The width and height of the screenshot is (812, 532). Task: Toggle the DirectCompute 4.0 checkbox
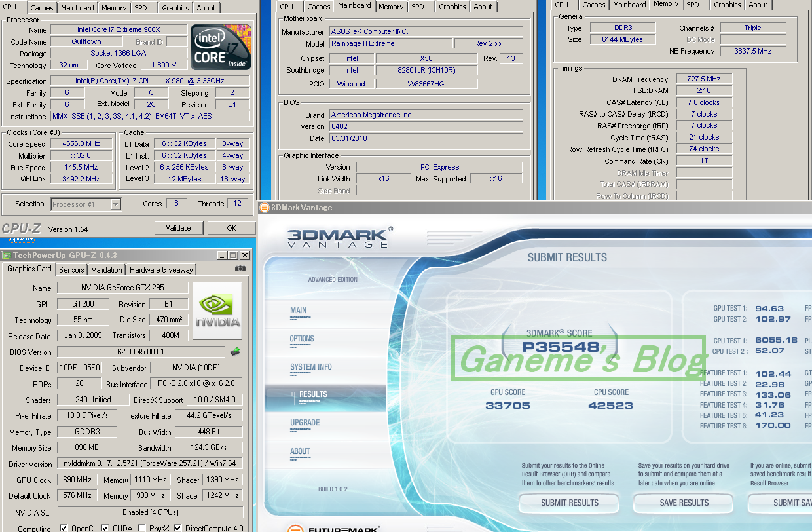pos(177,528)
